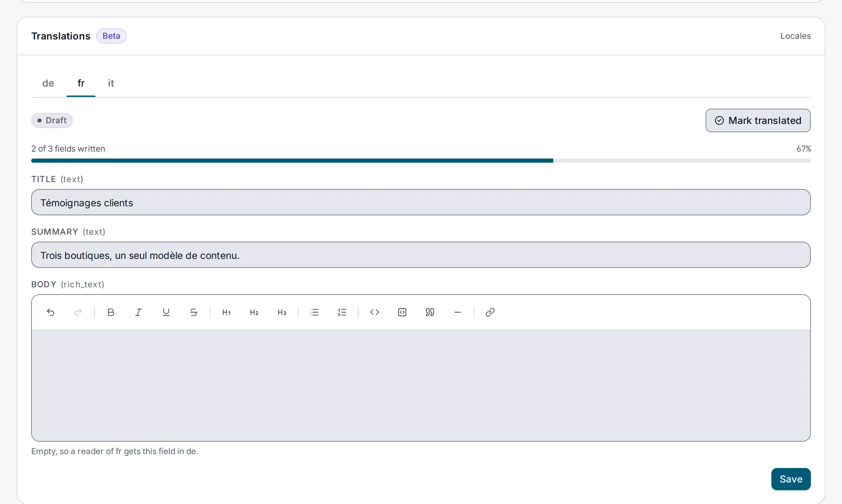Undo the last edit in the body editor
Viewport: 842px width, 504px height.
(51, 312)
